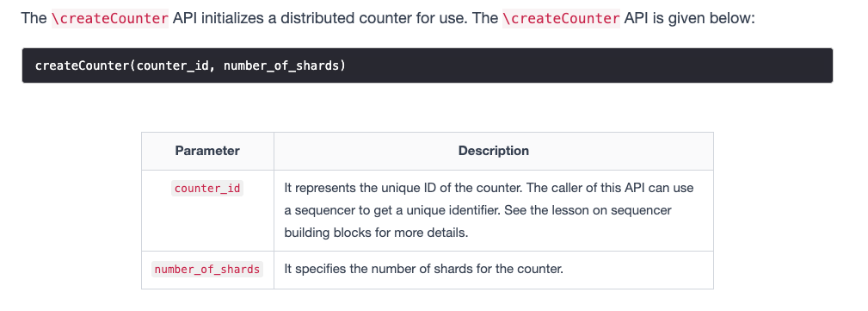Screen dimensions: 868x311
Task: Click 'The caller of this API' text
Action: coord(586,188)
